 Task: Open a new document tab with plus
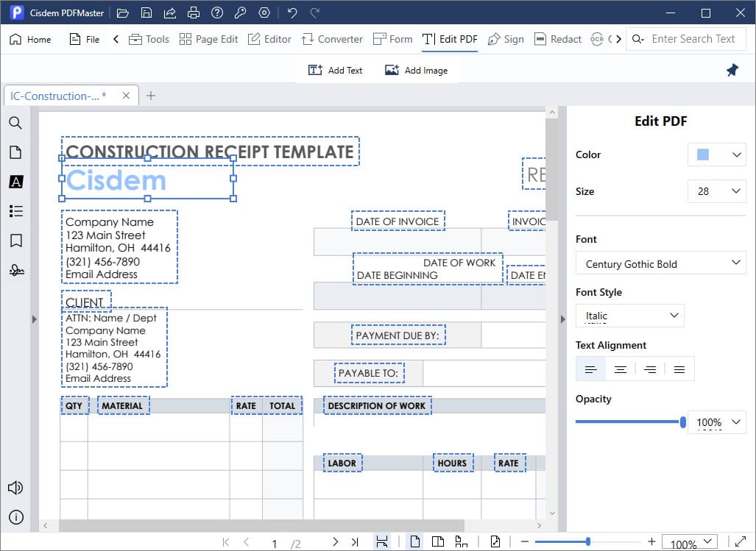[x=151, y=96]
